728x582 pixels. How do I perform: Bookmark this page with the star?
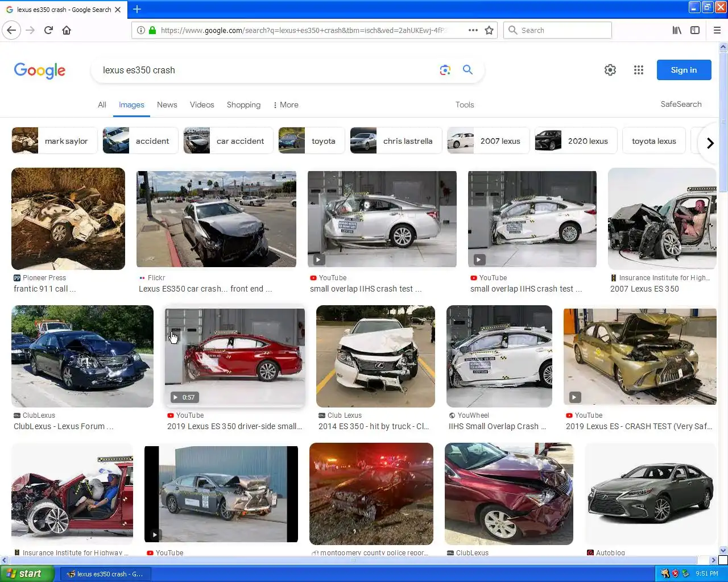click(489, 30)
